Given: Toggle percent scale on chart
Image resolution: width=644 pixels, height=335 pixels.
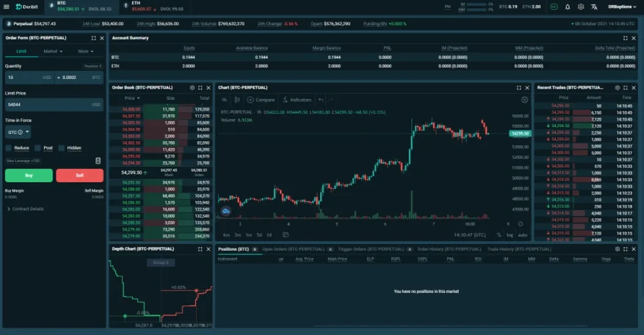Looking at the screenshot, I should point(499,235).
